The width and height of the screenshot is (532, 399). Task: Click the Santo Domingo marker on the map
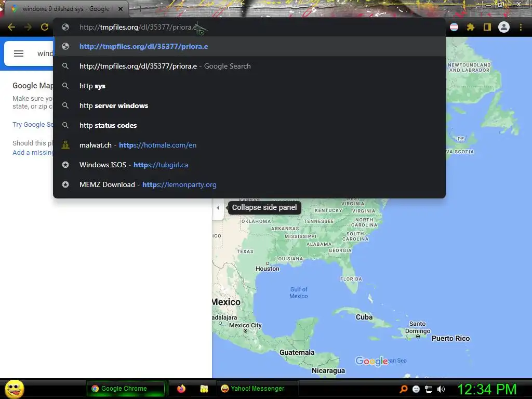coord(418,337)
